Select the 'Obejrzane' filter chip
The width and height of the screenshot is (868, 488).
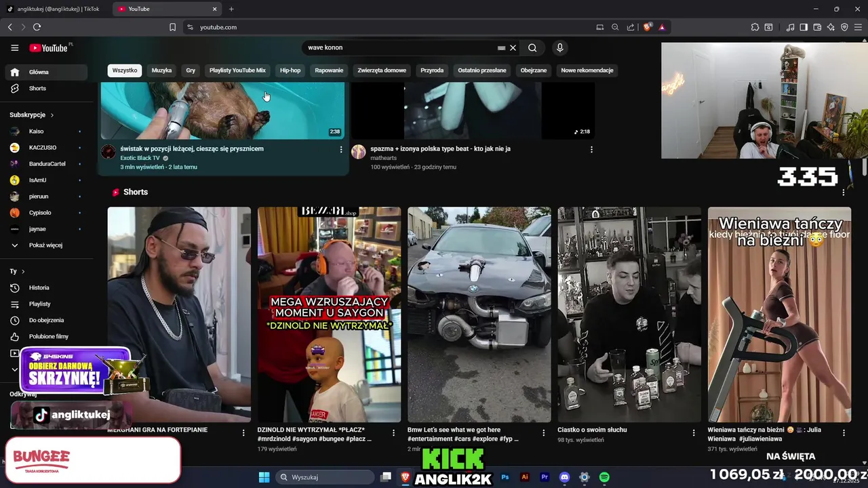point(534,70)
